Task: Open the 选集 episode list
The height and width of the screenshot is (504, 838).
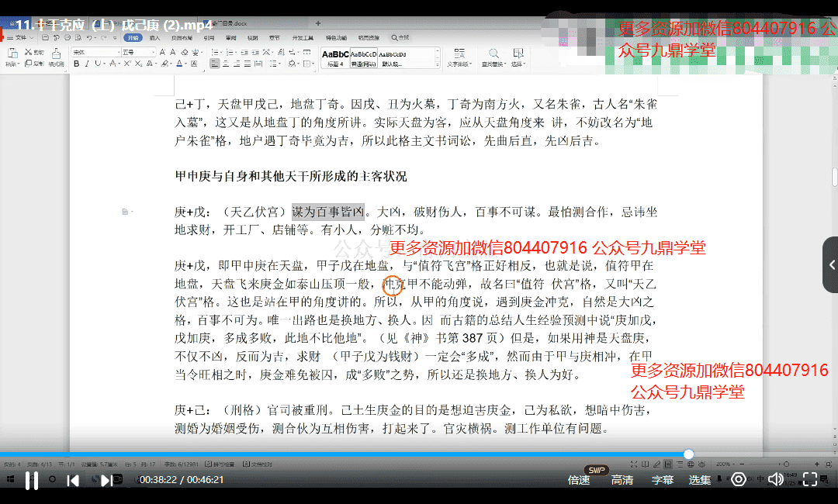Action: tap(700, 480)
